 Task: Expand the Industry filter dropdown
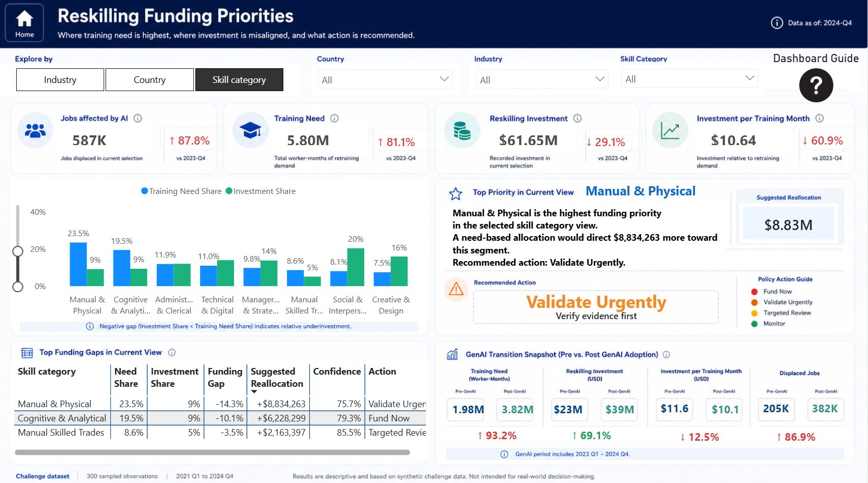tap(542, 79)
